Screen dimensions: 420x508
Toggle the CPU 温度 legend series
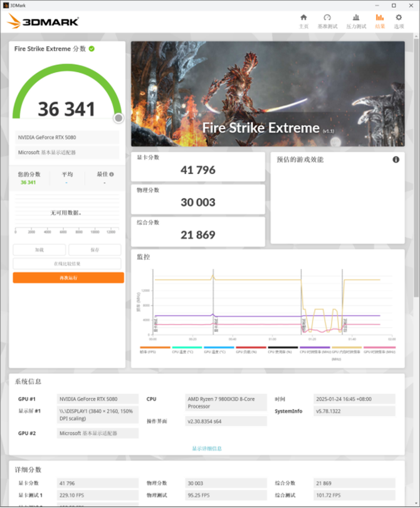[x=187, y=350]
